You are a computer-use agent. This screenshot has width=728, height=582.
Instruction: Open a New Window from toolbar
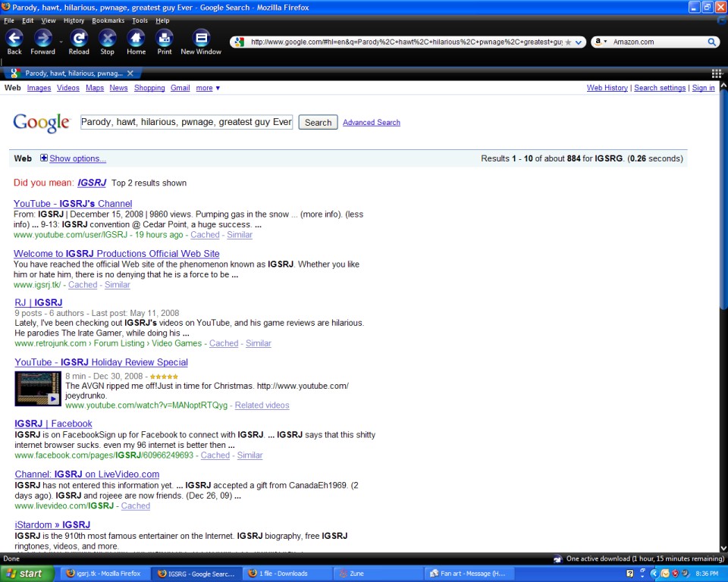pos(201,39)
